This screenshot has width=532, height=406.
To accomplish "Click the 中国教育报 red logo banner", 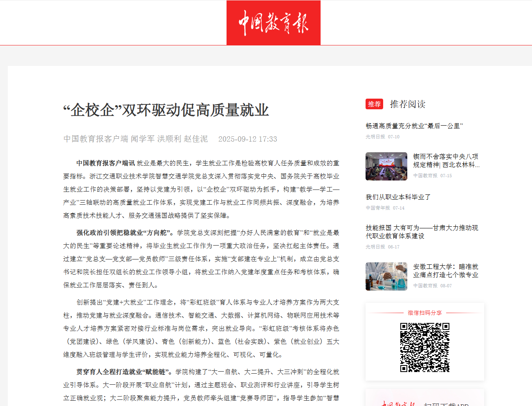I will click(x=273, y=23).
